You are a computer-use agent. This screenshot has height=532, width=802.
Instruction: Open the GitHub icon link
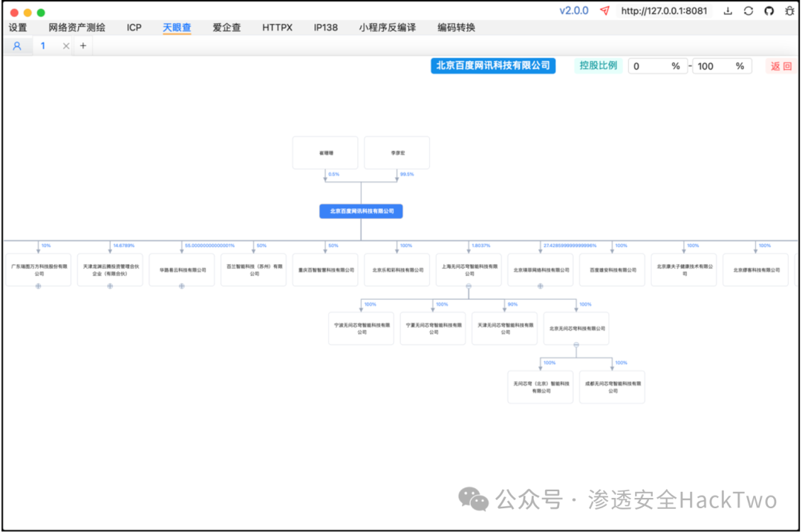[x=769, y=10]
